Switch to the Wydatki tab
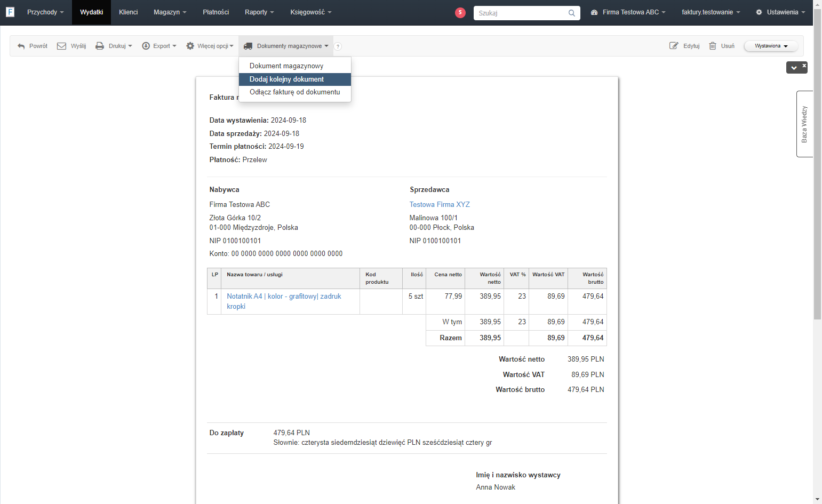This screenshot has width=822, height=504. click(x=91, y=12)
